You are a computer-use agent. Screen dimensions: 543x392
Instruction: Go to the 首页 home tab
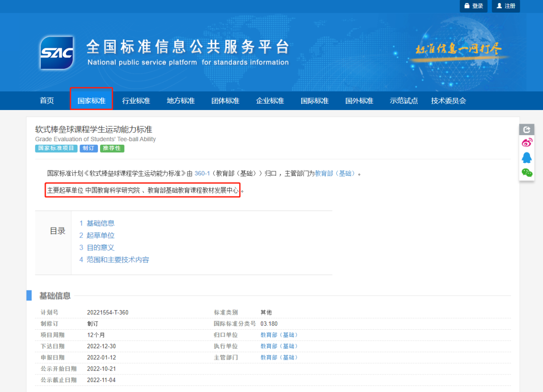(47, 101)
